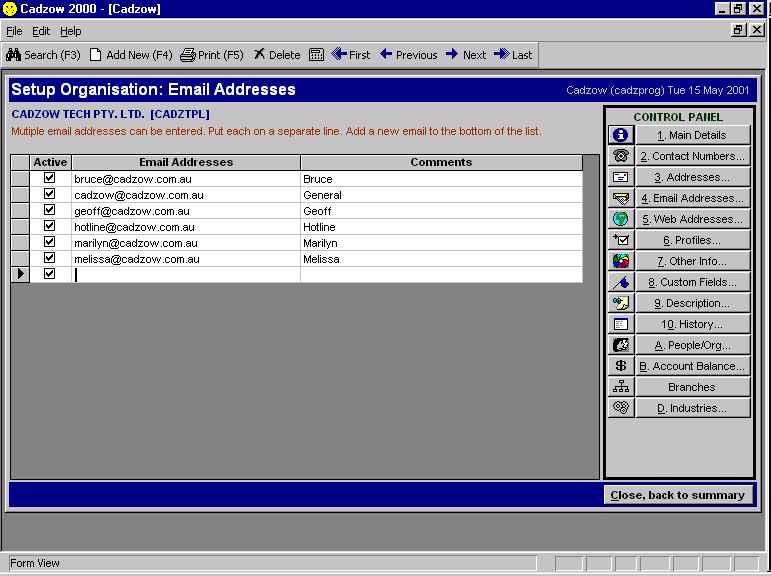Click the Email Addresses icon in Control Panel
The width and height of the screenshot is (771, 576).
coord(621,198)
